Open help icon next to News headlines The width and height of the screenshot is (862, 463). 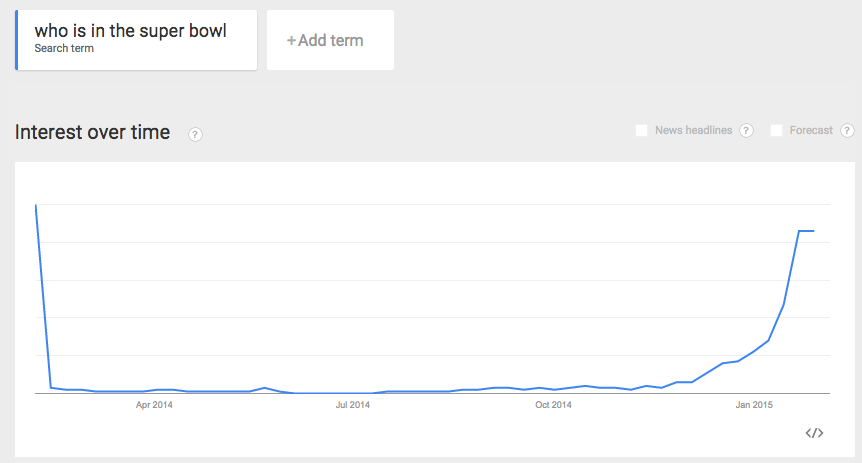pyautogui.click(x=746, y=131)
